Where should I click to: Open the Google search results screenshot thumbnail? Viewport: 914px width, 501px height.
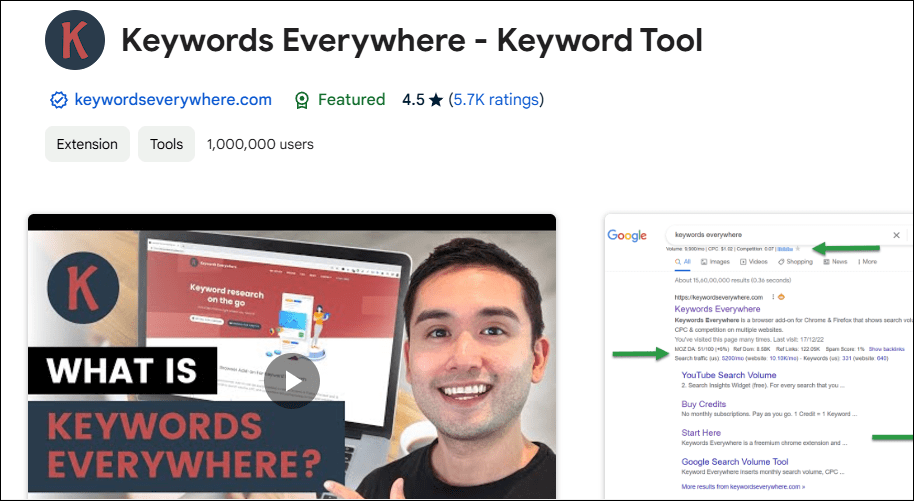coord(759,356)
